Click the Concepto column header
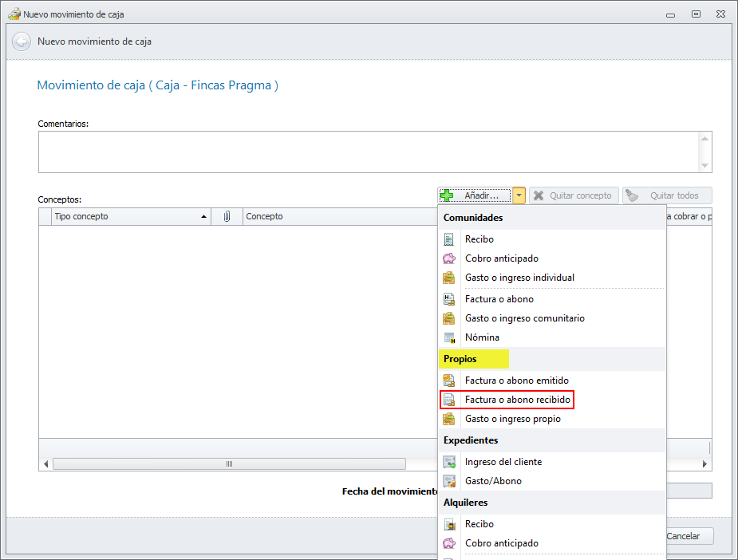 point(341,216)
